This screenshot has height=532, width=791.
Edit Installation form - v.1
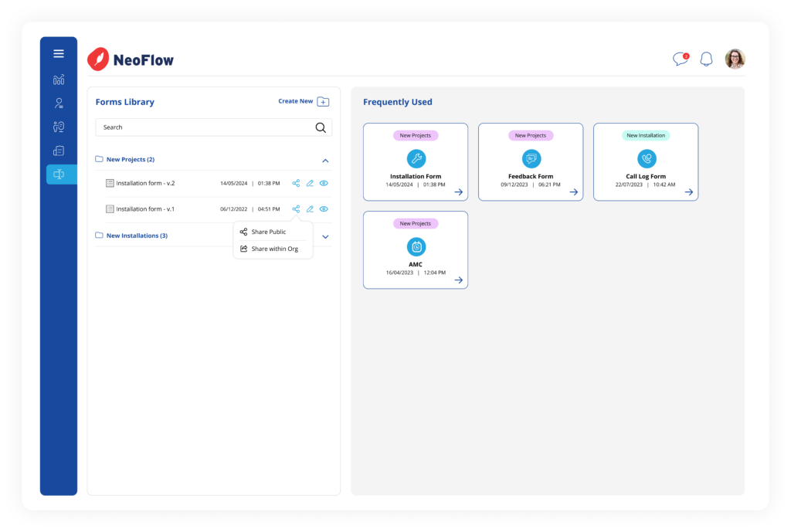tap(310, 208)
